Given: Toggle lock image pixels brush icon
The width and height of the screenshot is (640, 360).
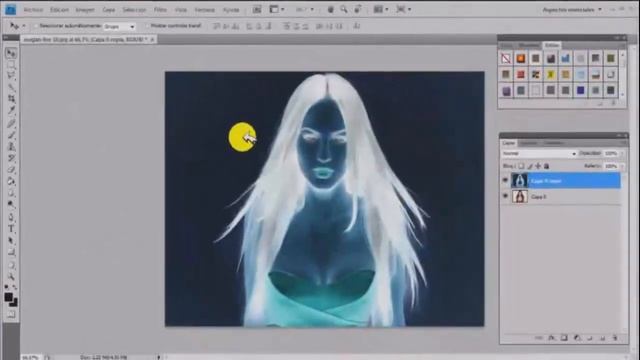Looking at the screenshot, I should click(x=530, y=166).
